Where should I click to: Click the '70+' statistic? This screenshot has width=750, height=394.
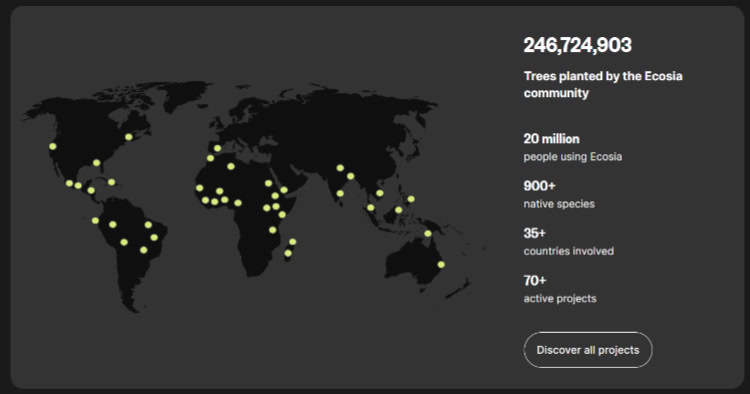tap(535, 280)
